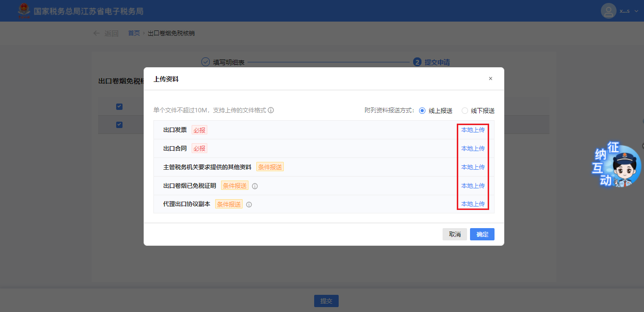Click 本地上传 for 出口合同

point(472,149)
